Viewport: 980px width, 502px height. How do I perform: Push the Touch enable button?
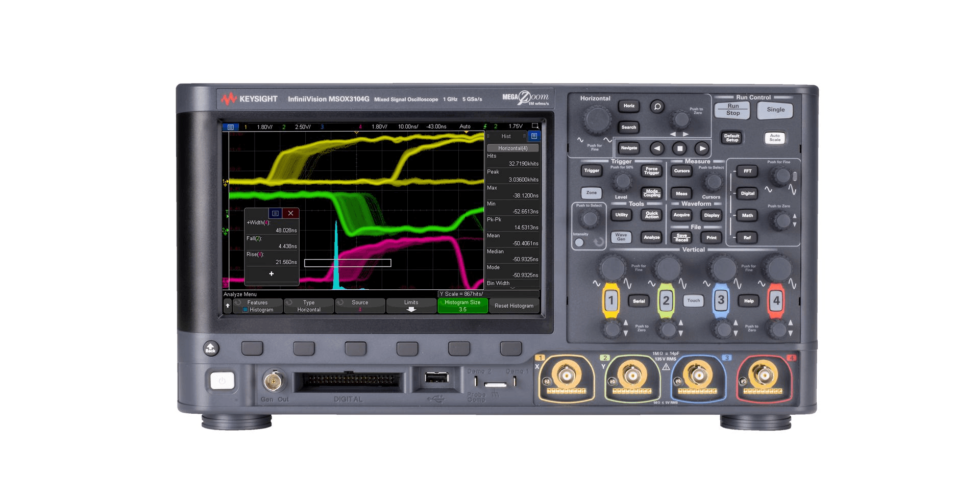(694, 300)
